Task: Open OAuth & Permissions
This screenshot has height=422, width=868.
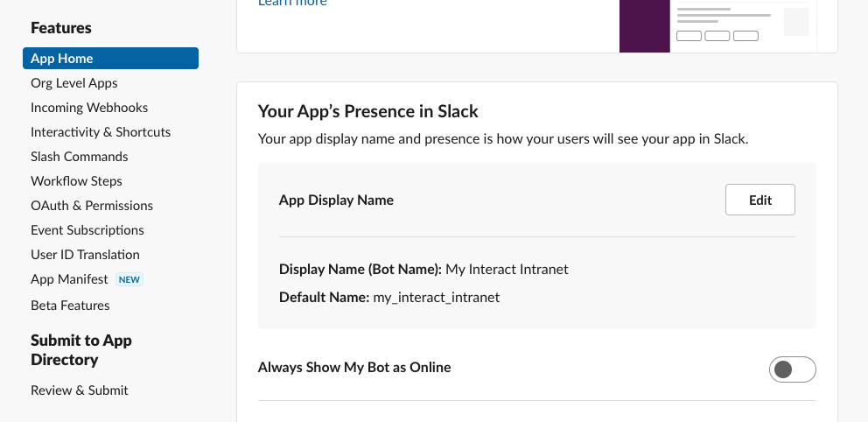Action: click(92, 206)
